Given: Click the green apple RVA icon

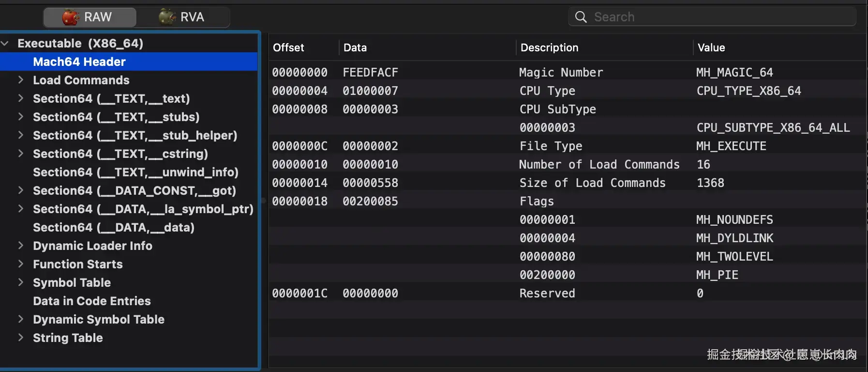Looking at the screenshot, I should pos(167,17).
